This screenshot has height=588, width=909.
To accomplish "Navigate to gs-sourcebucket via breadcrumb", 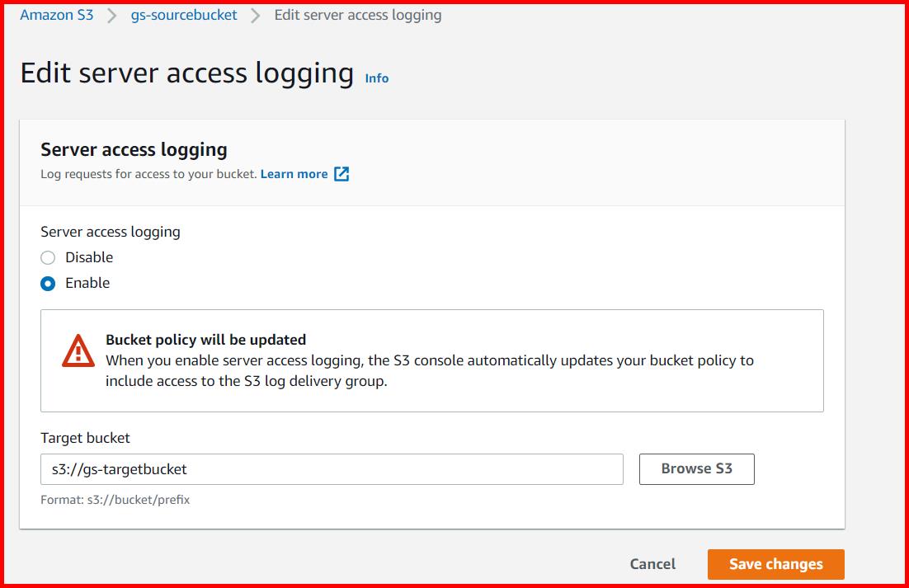I will click(183, 14).
